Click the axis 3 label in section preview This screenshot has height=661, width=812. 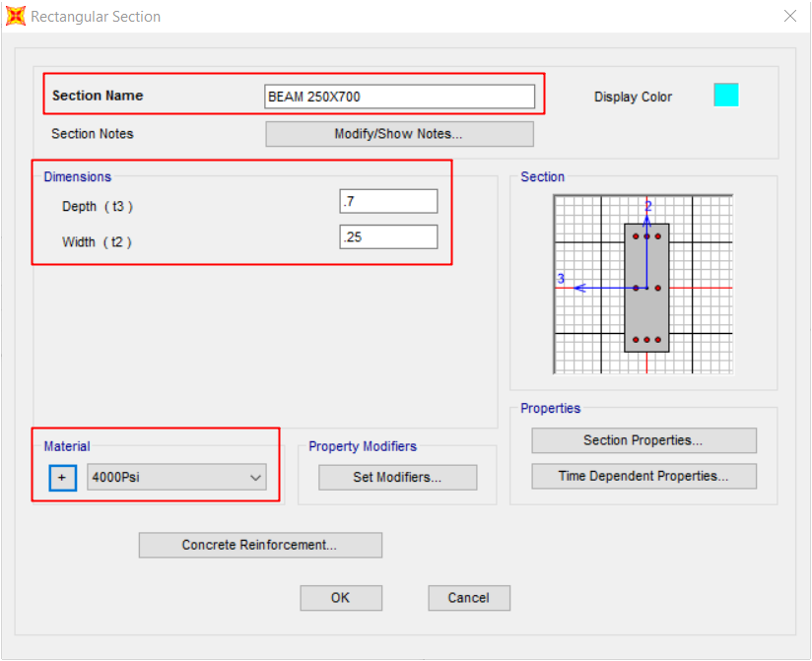pyautogui.click(x=561, y=279)
